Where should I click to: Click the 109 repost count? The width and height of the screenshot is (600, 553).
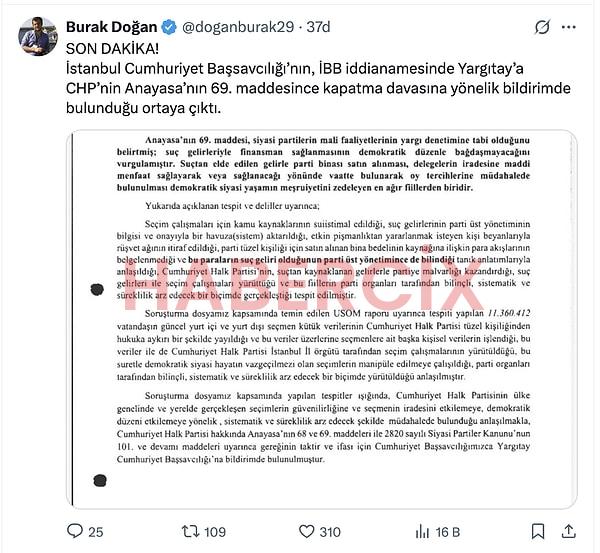[x=215, y=532]
